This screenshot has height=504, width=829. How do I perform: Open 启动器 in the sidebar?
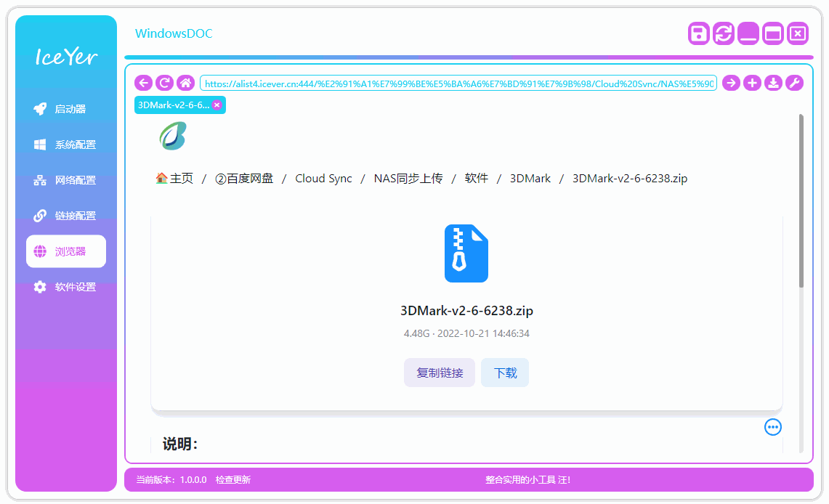(66, 109)
